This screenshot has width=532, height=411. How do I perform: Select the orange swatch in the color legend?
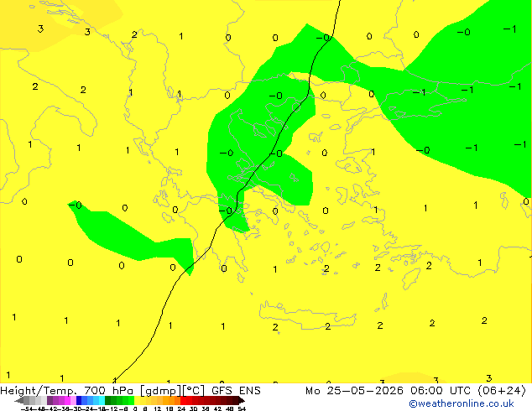pos(172,400)
